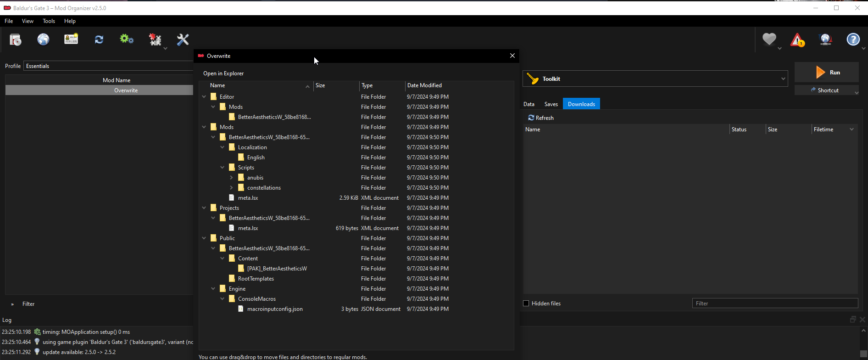Click the Public folder icon
868x360 pixels.
pos(213,238)
